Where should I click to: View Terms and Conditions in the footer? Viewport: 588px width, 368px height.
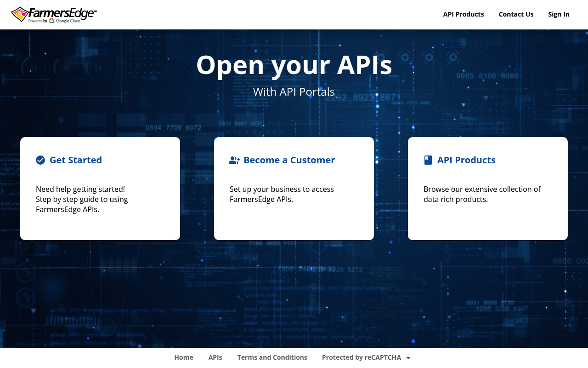pyautogui.click(x=272, y=357)
